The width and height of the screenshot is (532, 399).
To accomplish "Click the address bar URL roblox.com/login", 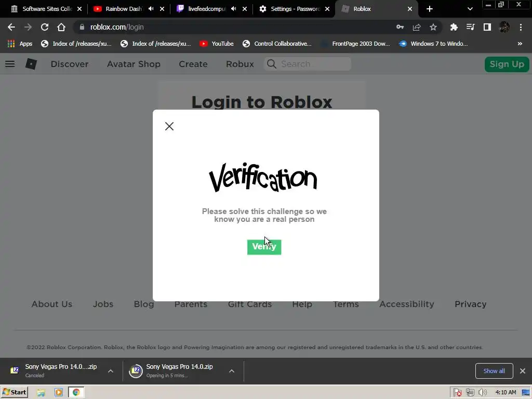I will (117, 27).
